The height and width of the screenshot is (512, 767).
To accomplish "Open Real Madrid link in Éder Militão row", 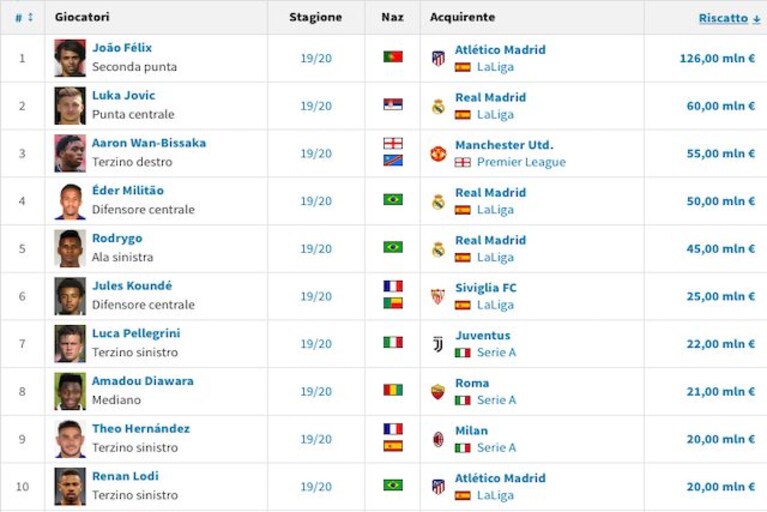I will click(491, 193).
